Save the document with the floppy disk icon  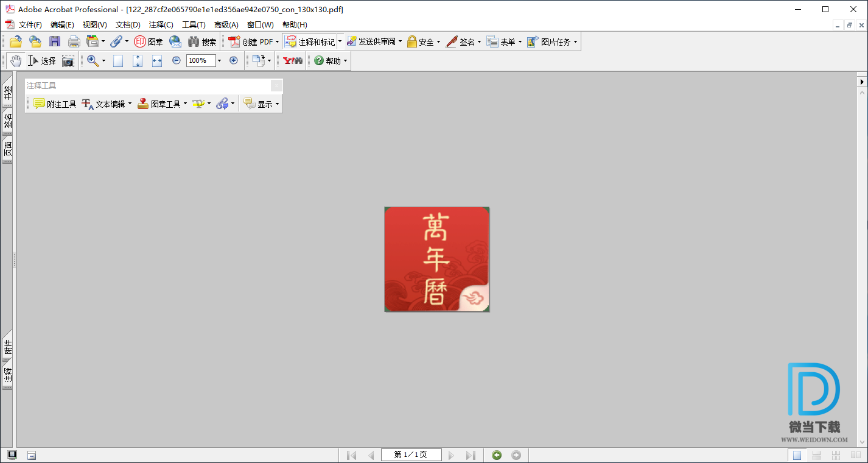(x=55, y=41)
